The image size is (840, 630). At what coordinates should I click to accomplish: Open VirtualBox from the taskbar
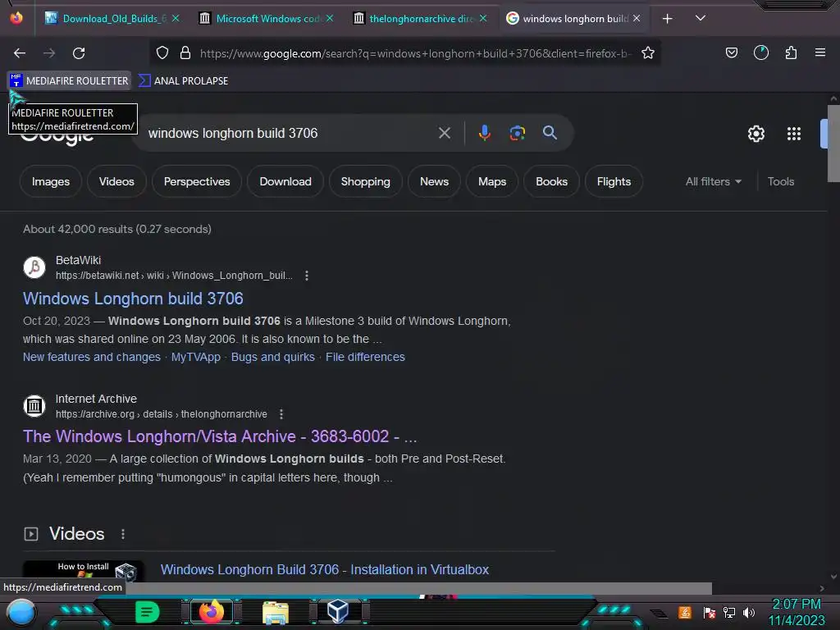point(338,612)
